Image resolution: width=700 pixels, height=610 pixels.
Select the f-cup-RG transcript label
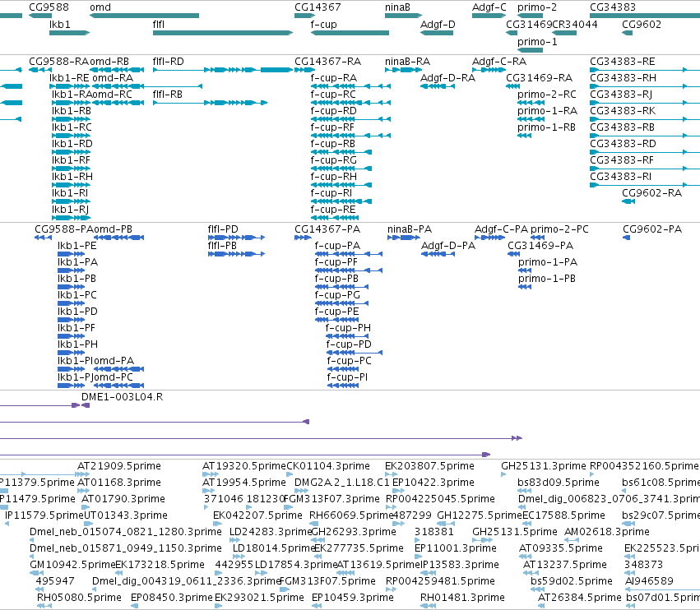pyautogui.click(x=333, y=159)
